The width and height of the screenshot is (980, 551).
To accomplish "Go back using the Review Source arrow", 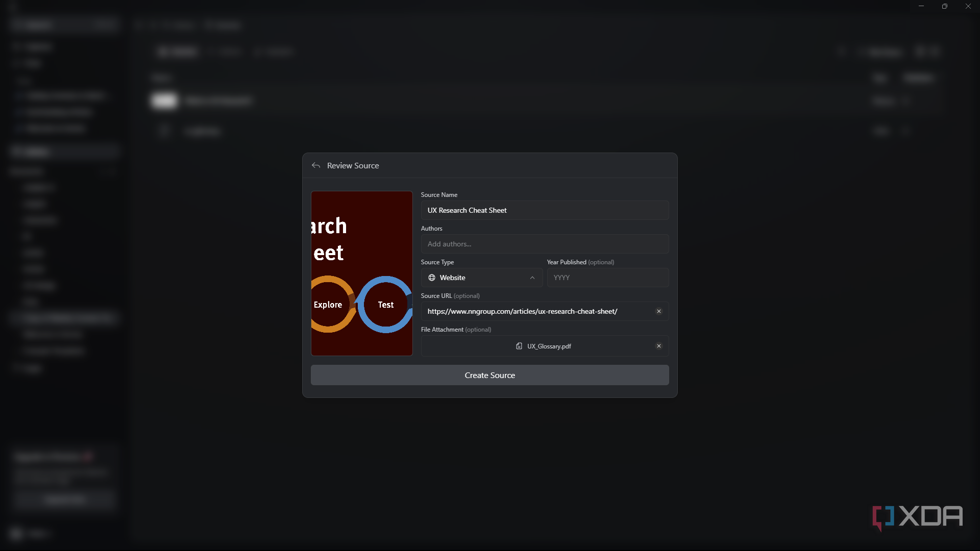I will tap(316, 165).
